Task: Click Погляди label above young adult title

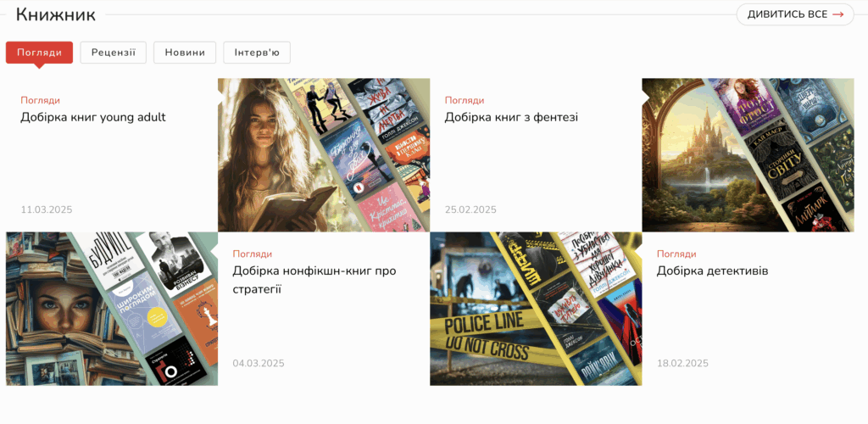Action: pyautogui.click(x=41, y=100)
